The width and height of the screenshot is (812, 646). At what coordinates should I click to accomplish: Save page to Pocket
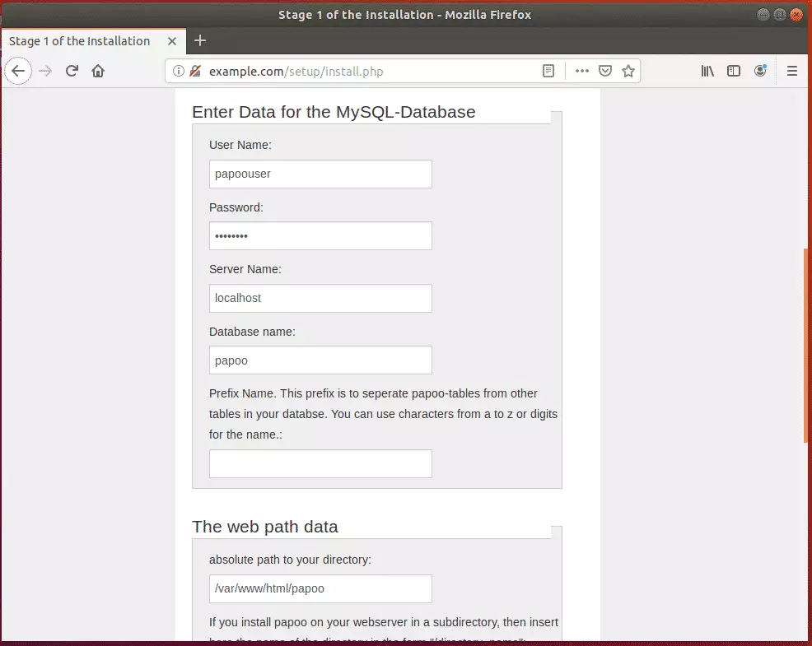coord(604,71)
